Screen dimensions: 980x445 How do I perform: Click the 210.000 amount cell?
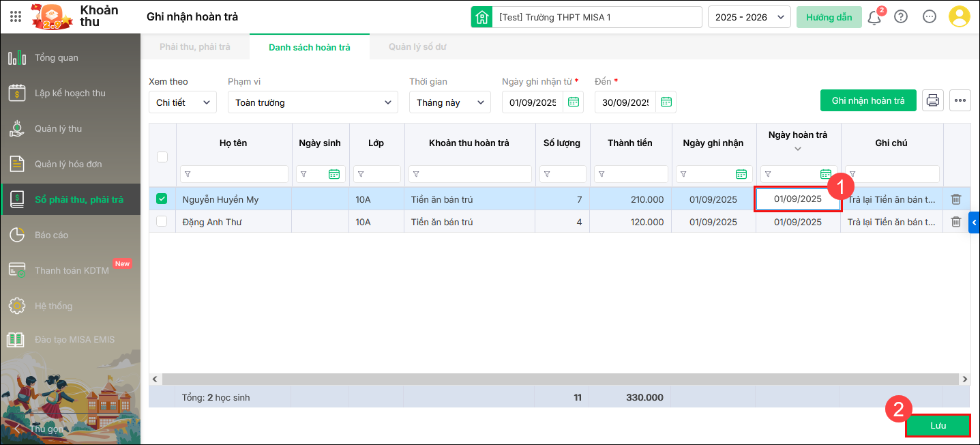tap(630, 199)
